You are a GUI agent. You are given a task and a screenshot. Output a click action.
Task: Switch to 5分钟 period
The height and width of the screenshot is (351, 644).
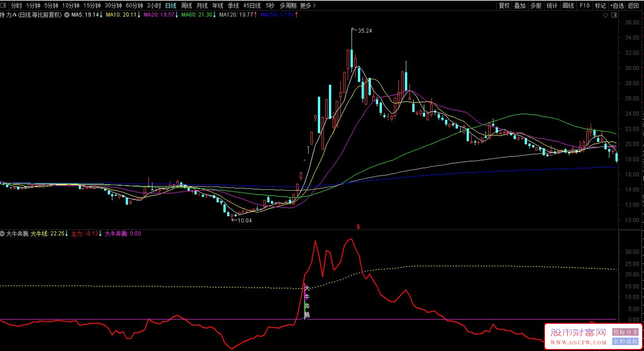coord(51,6)
